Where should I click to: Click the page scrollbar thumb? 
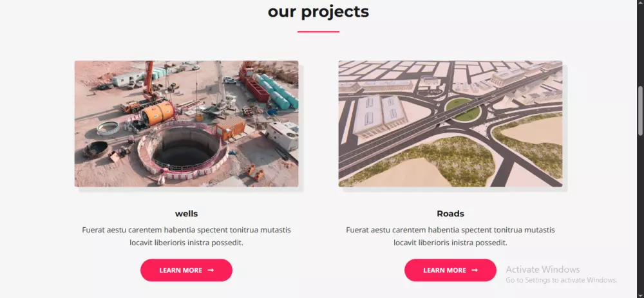click(x=640, y=111)
